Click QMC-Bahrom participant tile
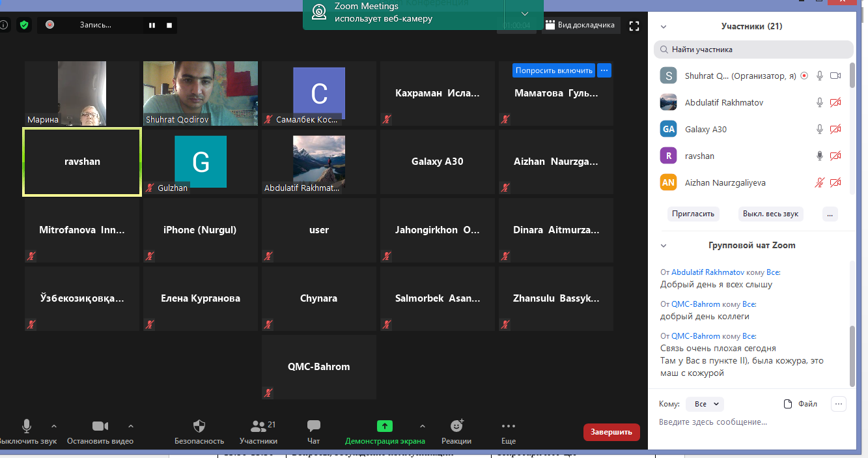The height and width of the screenshot is (458, 868). coord(319,367)
